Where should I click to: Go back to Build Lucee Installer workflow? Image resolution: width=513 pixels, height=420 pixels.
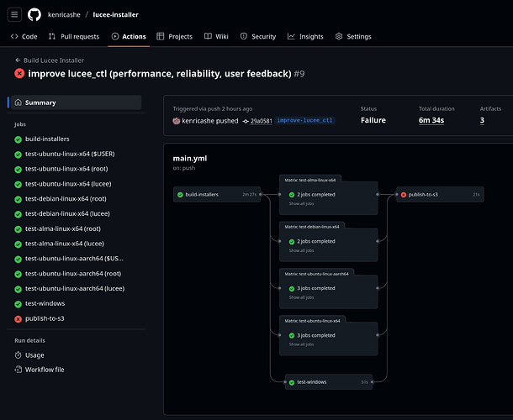[54, 60]
